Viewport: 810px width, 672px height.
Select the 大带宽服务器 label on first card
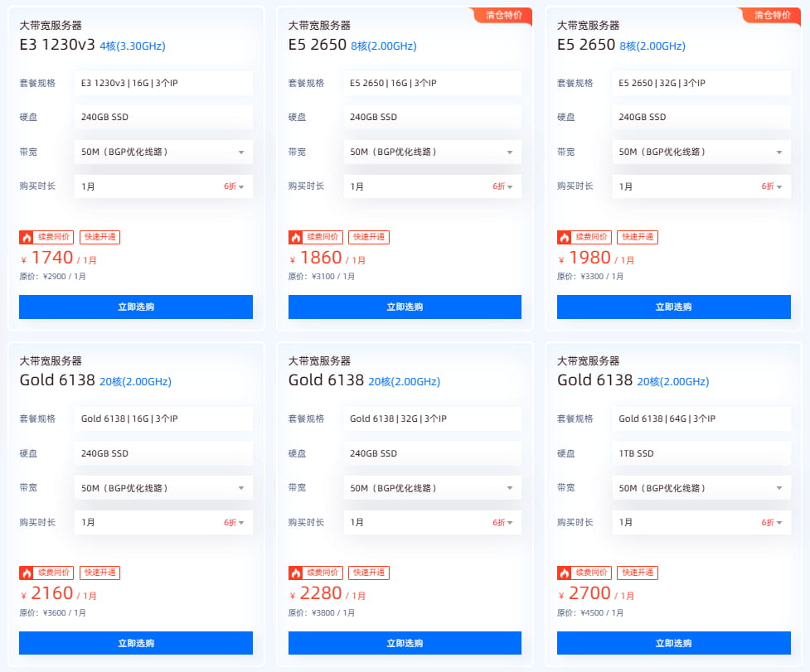click(50, 26)
